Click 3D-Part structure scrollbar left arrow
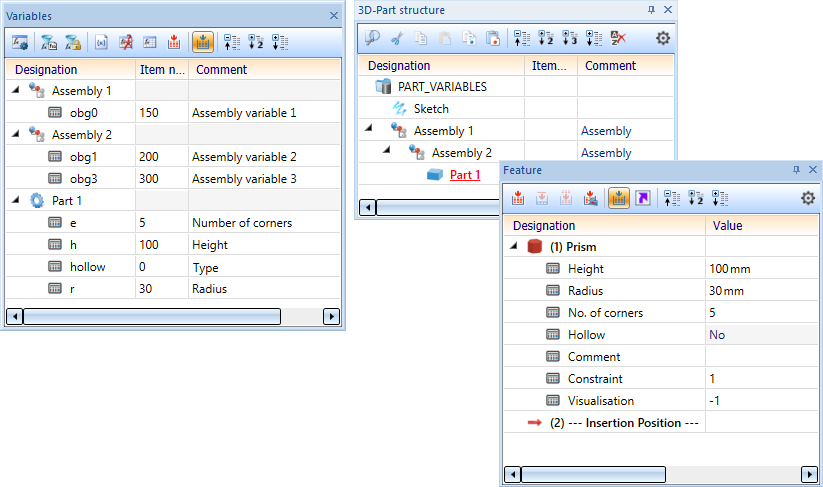This screenshot has height=487, width=823. tap(367, 207)
